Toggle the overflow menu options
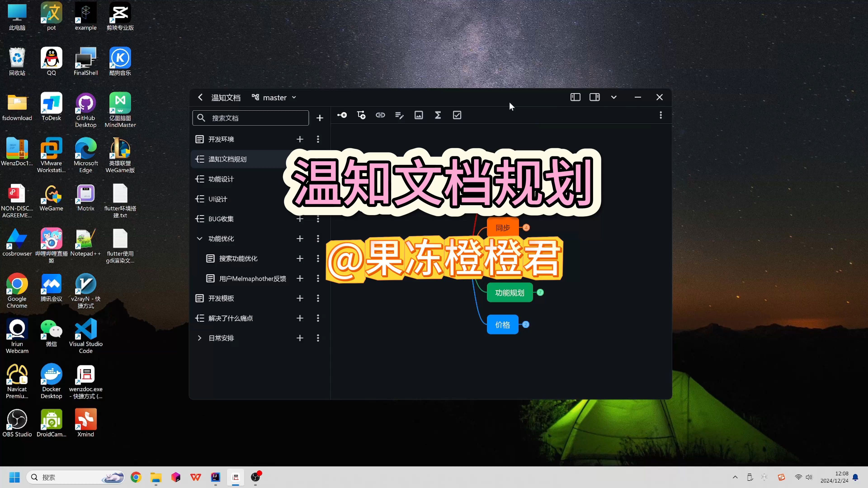868x488 pixels. pyautogui.click(x=660, y=115)
